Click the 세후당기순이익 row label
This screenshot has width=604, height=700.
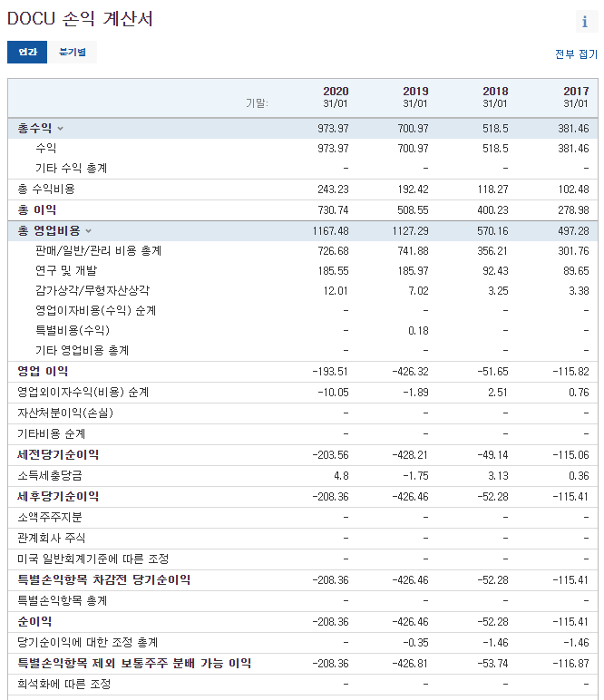point(58,497)
